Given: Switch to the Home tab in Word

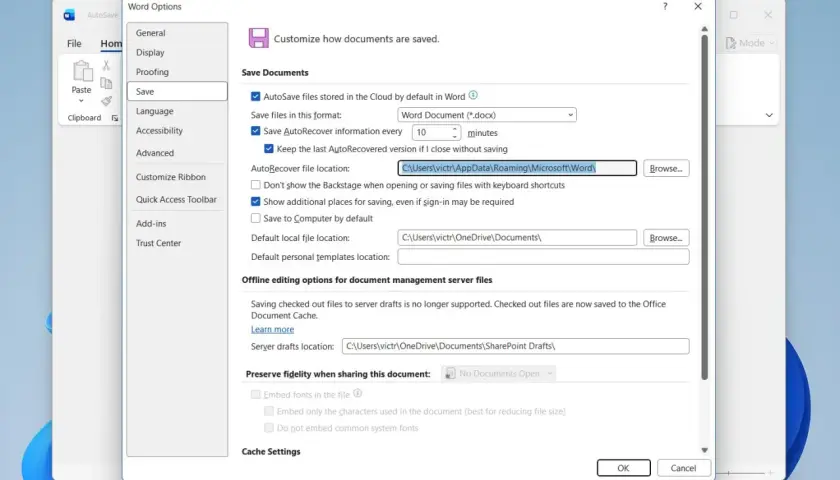Looking at the screenshot, I should coord(111,44).
